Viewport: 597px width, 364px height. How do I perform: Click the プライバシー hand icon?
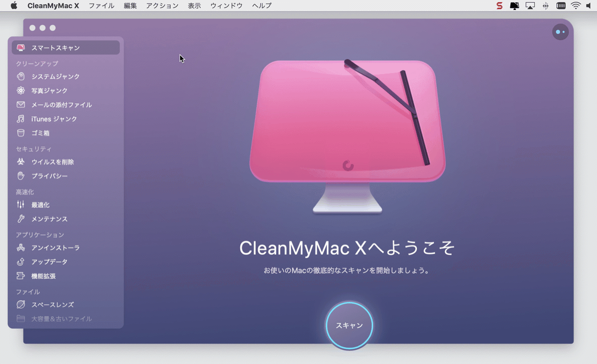click(x=20, y=176)
